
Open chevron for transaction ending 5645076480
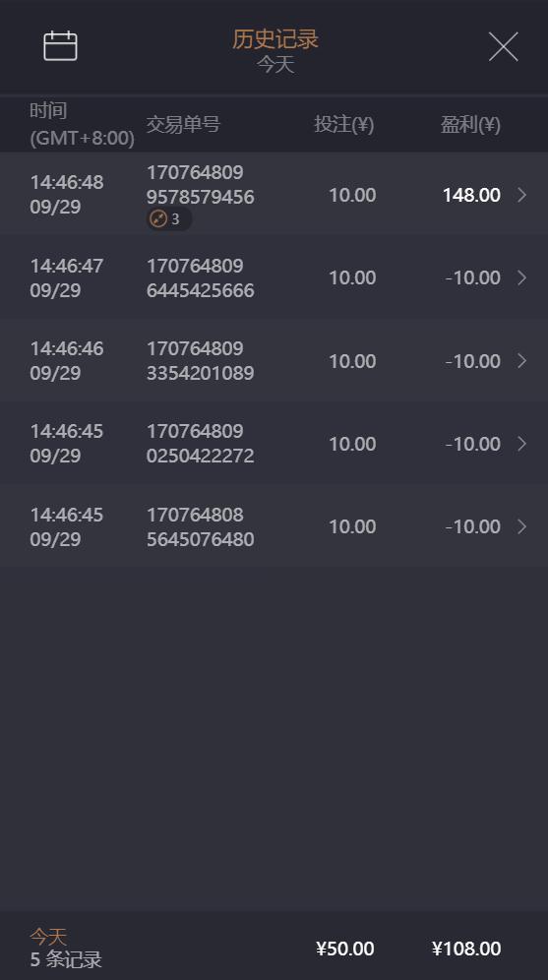click(522, 526)
